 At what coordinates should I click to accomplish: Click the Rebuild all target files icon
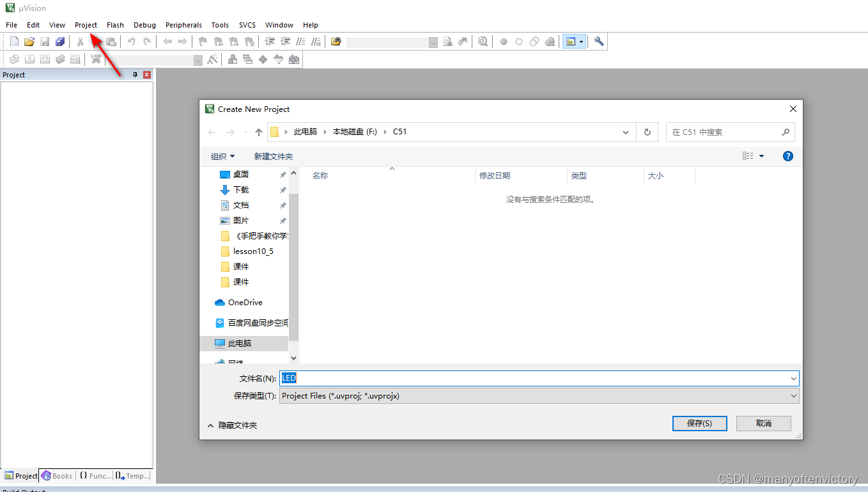coord(45,60)
